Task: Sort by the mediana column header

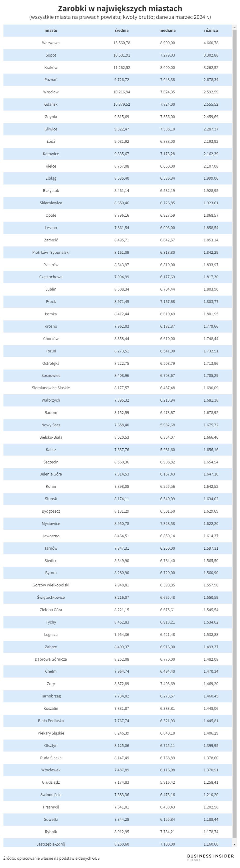Action: point(167,30)
